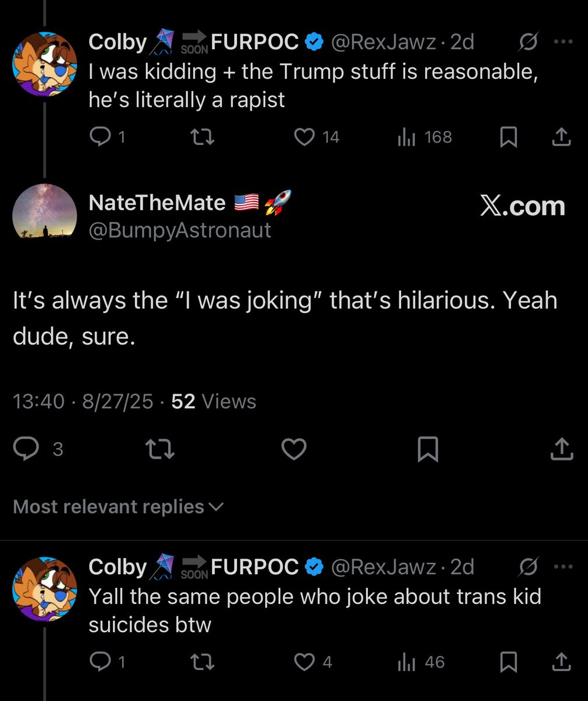Open more options on the bottom Colby reply
The height and width of the screenshot is (701, 588).
[x=563, y=567]
